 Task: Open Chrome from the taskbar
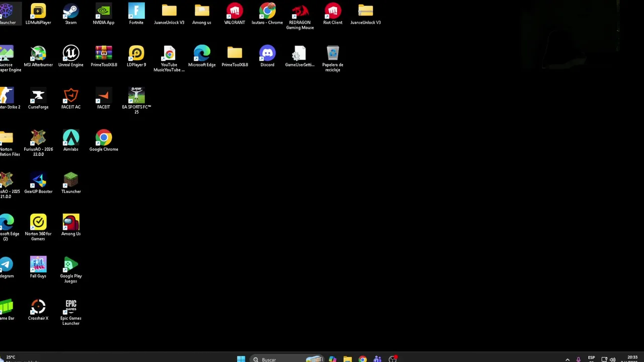coord(363,359)
